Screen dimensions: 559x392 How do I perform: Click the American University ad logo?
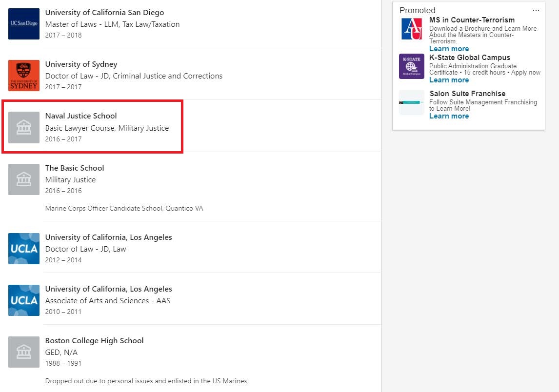tap(412, 29)
